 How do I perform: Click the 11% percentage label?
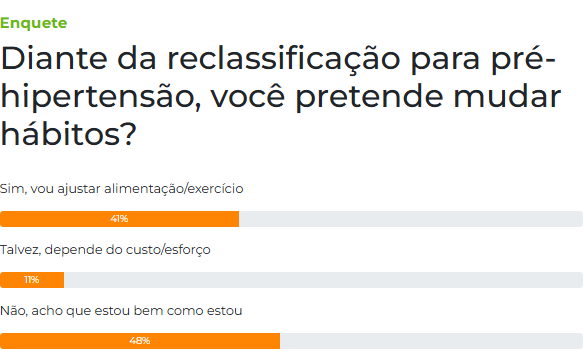pyautogui.click(x=32, y=280)
